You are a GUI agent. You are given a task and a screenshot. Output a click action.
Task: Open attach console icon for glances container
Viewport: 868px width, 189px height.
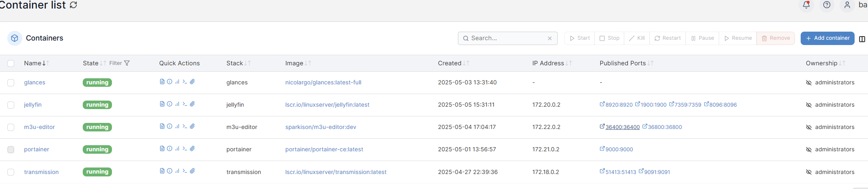pyautogui.click(x=192, y=82)
